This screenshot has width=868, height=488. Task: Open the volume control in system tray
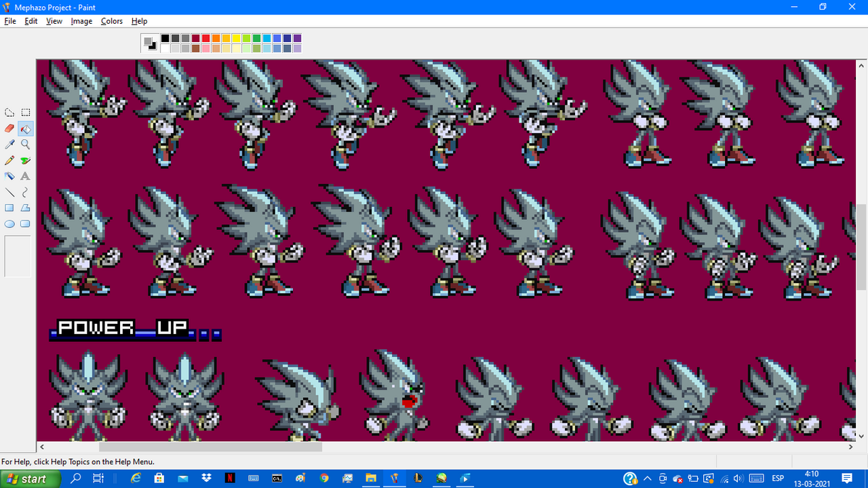point(738,478)
